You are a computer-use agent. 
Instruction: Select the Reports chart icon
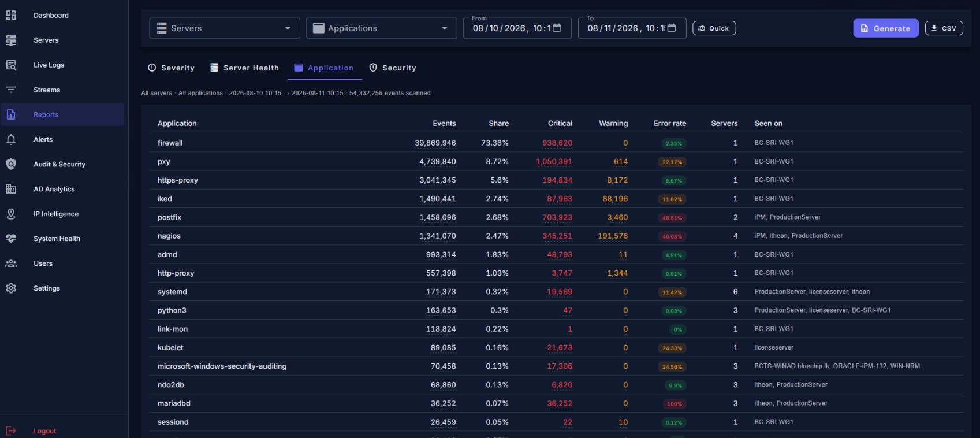click(11, 115)
